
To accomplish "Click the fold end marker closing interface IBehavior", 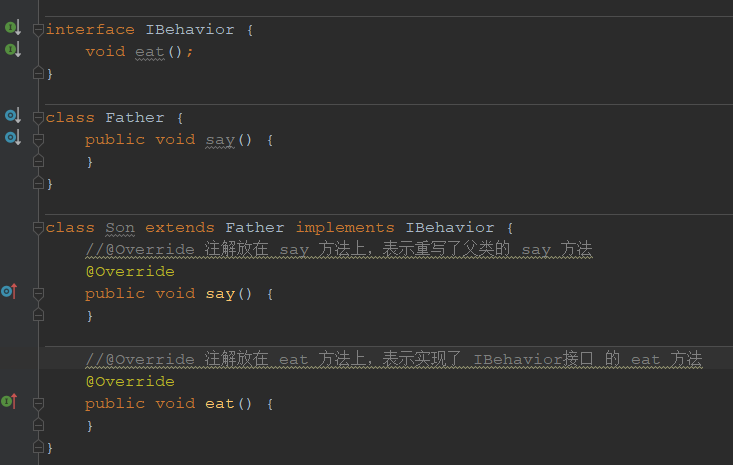I will pos(38,73).
